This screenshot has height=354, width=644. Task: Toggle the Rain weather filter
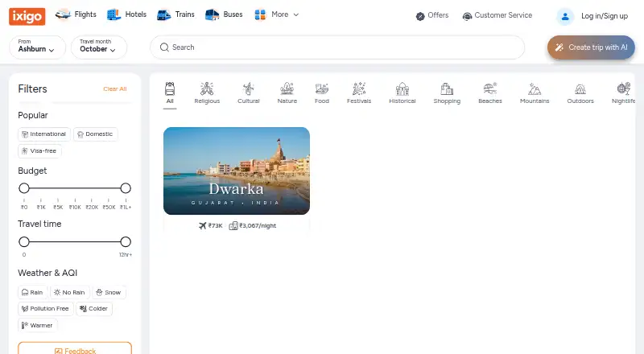[x=33, y=292]
